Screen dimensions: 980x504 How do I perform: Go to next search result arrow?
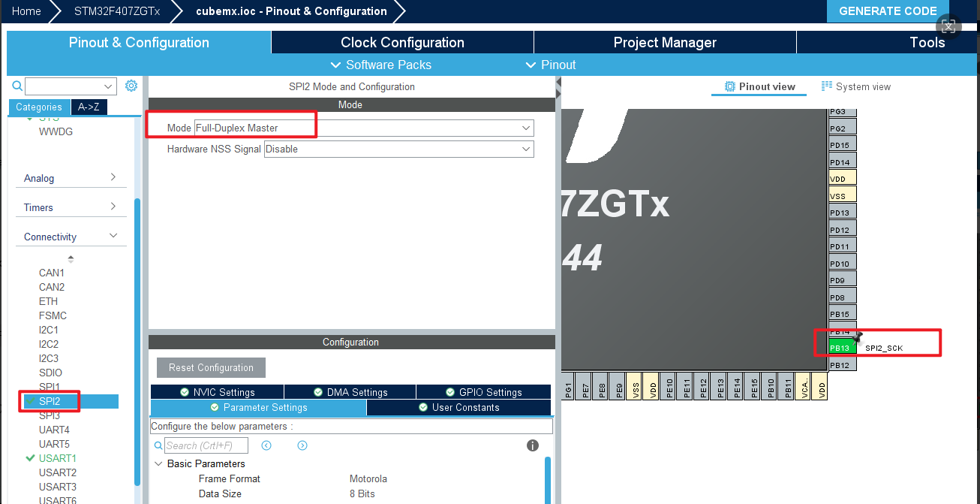click(302, 445)
